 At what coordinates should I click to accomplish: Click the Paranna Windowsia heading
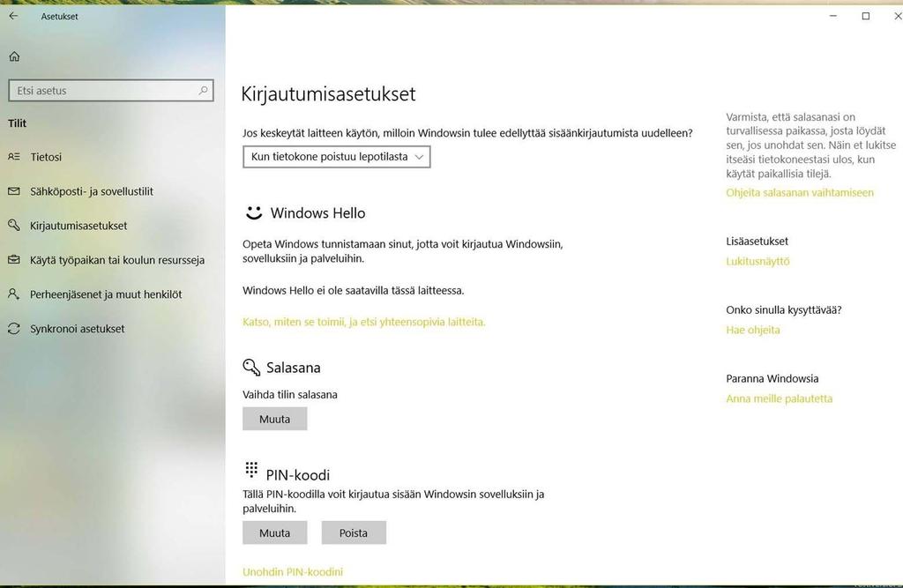[x=772, y=378]
